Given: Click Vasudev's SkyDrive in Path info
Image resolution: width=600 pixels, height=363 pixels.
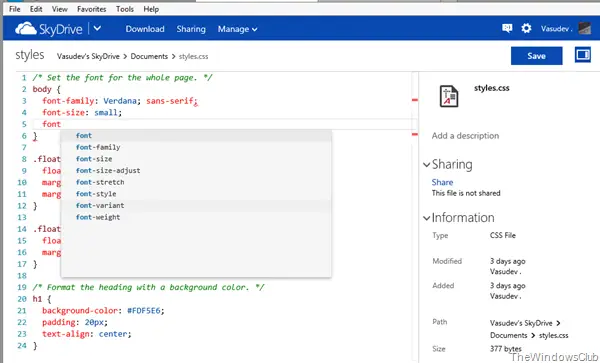Looking at the screenshot, I should pos(521,323).
